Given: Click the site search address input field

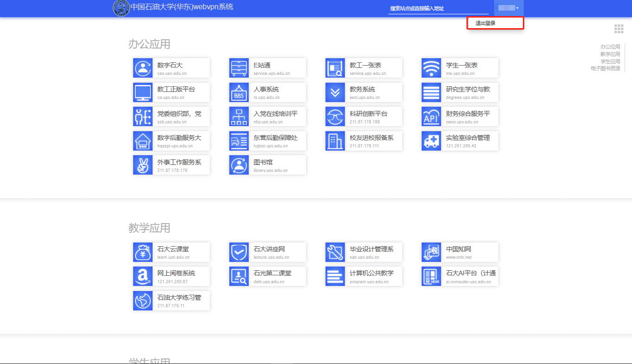Looking at the screenshot, I should pyautogui.click(x=438, y=8).
